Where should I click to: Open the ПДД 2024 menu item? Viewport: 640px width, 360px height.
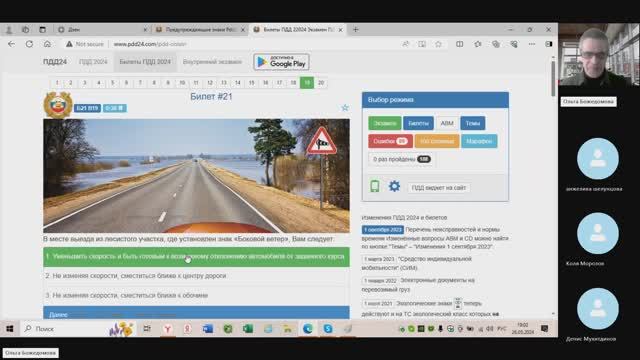[x=93, y=62]
